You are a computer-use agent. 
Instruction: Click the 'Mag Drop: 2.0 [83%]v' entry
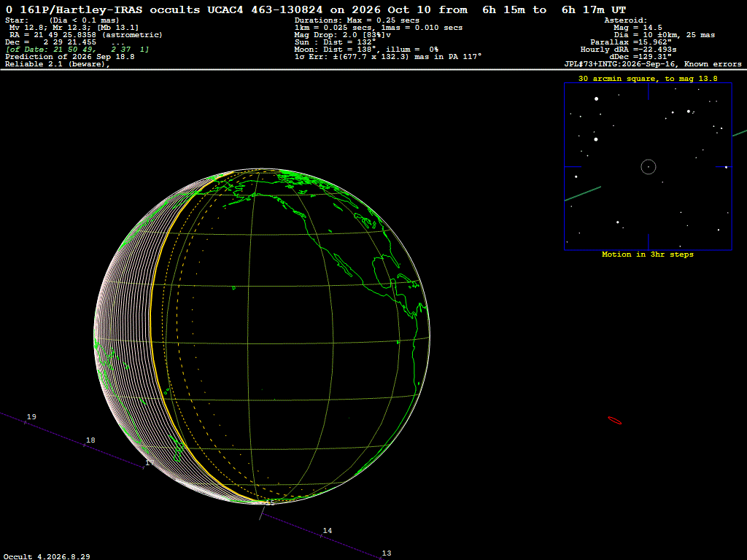(x=343, y=35)
